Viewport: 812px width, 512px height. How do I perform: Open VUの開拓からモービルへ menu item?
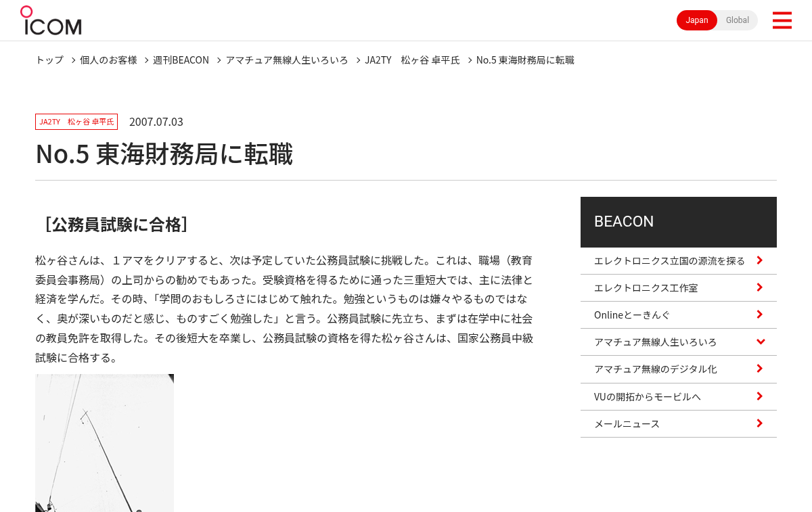679,397
